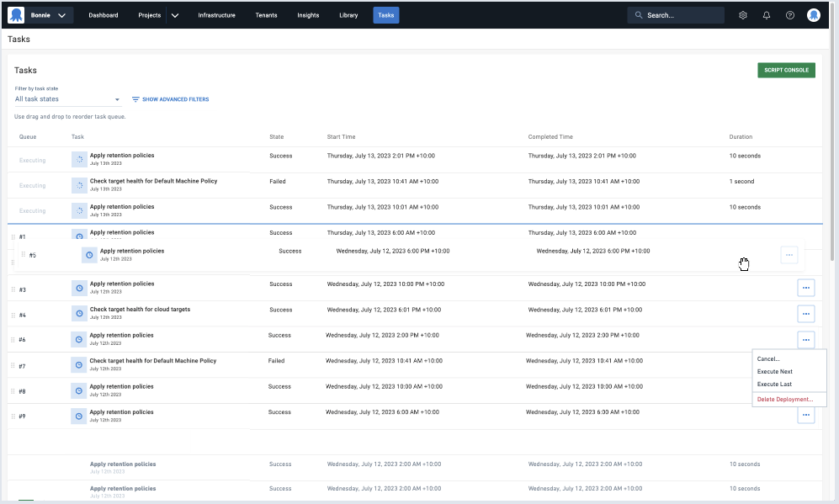Image resolution: width=839 pixels, height=504 pixels.
Task: Click the page vertical scrollbar
Action: pos(833,168)
